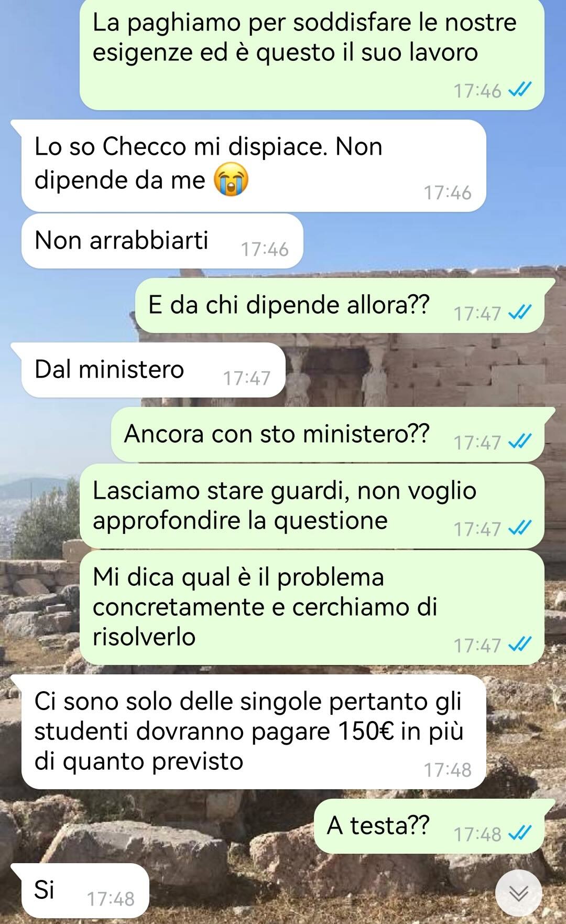The height and width of the screenshot is (924, 566).
Task: Select 'Mi dica qual è il problema' message
Action: (312, 607)
